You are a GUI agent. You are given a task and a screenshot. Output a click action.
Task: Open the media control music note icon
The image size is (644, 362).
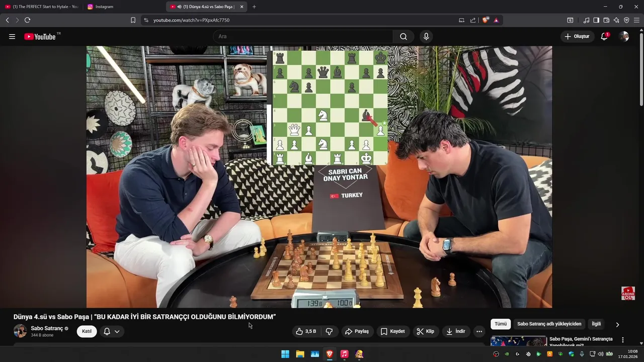point(586,20)
